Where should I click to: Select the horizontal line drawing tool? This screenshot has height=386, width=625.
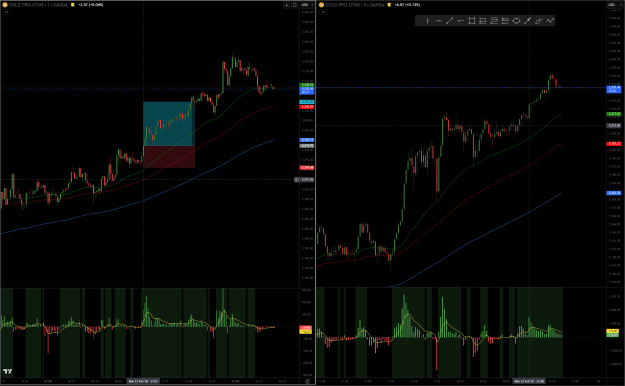point(438,21)
